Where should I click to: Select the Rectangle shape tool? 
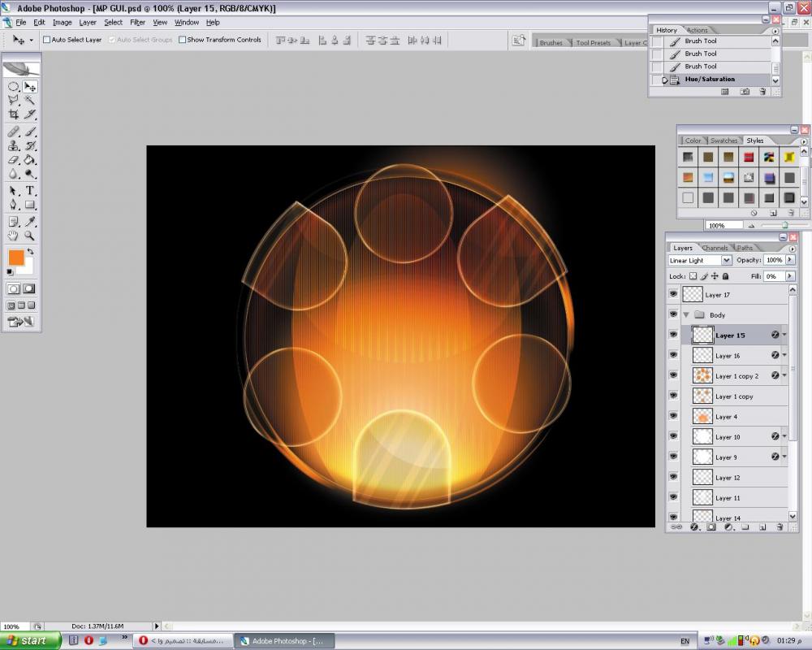point(29,205)
